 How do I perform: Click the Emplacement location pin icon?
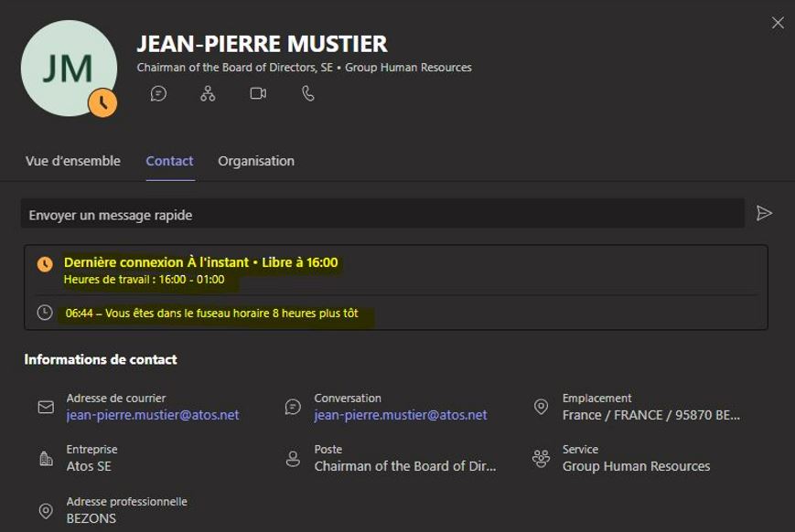point(541,407)
